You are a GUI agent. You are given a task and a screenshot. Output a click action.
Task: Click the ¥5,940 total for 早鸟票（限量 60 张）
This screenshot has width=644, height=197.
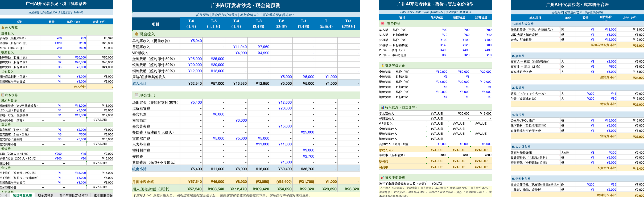click(x=108, y=38)
